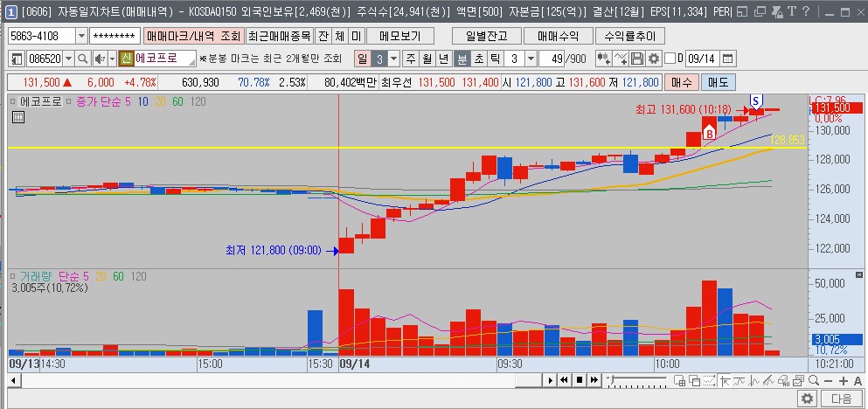Click the add-indicator candle icon in toolbar
Viewport: 868px width, 409px height.
click(x=603, y=59)
